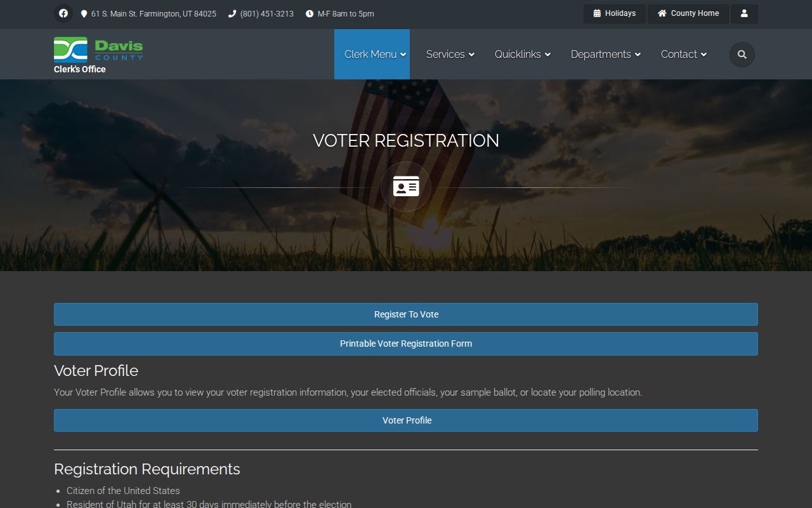
Task: Open the Quicklinks dropdown
Action: 523,55
